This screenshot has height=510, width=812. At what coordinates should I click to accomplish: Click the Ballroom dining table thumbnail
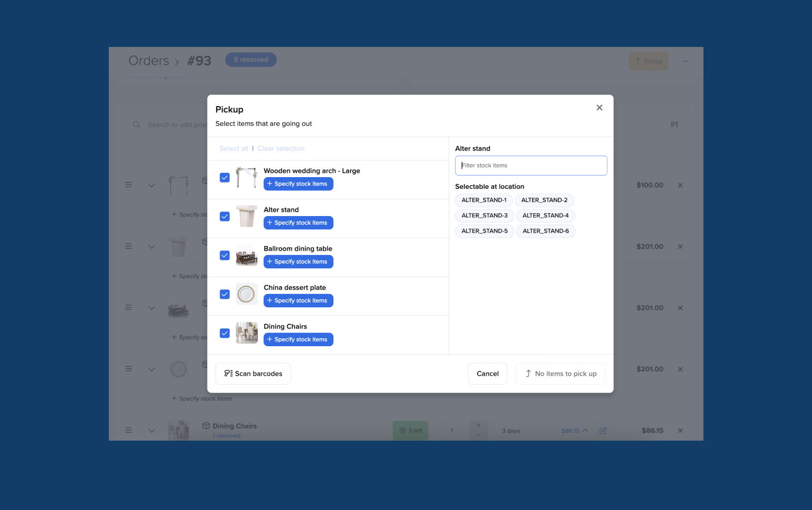point(246,255)
